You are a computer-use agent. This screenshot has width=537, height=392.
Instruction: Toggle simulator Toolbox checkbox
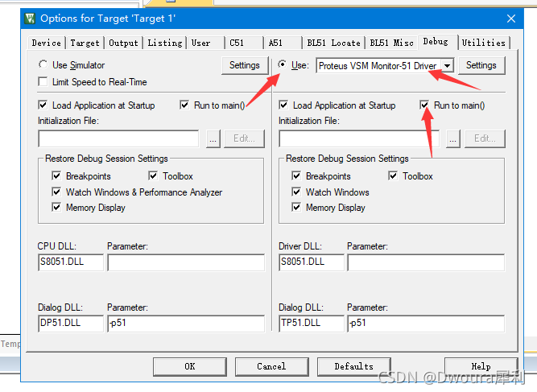tap(153, 175)
